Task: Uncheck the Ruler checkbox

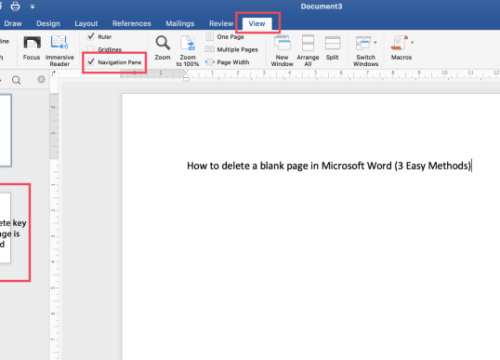Action: [91, 36]
